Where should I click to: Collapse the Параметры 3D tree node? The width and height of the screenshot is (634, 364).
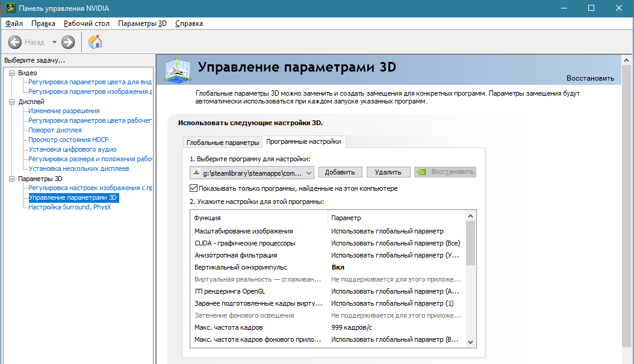click(x=12, y=179)
